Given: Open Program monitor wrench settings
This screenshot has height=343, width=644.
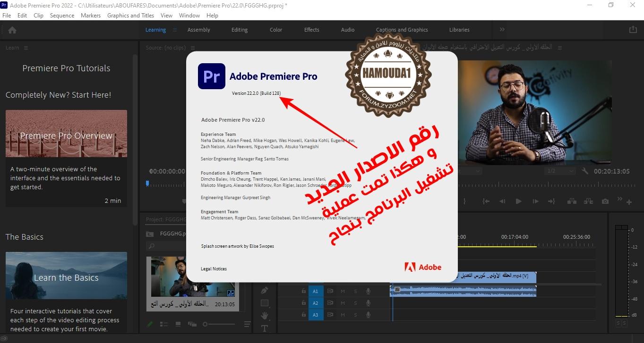Looking at the screenshot, I should tap(585, 171).
